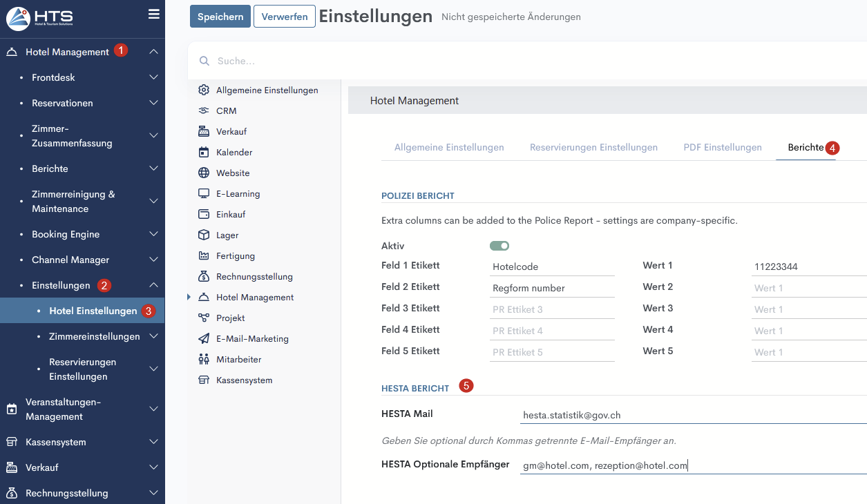Click the HESTA Mail input field
Image resolution: width=867 pixels, height=504 pixels.
[691, 415]
